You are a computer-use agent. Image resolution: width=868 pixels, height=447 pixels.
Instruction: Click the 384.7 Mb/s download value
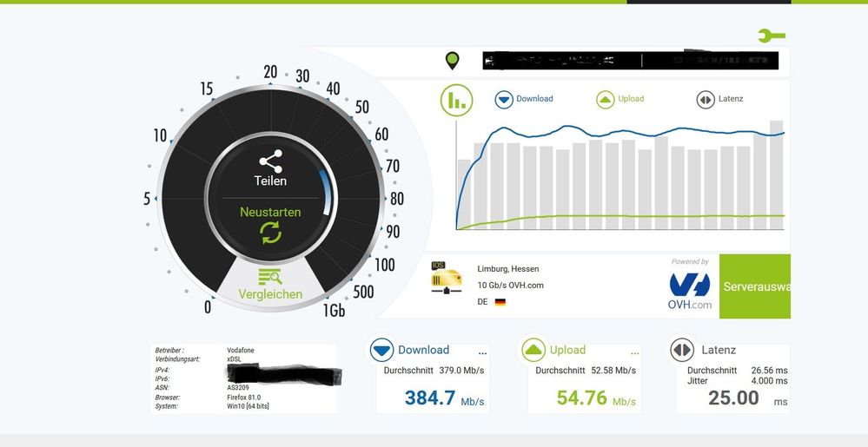445,398
